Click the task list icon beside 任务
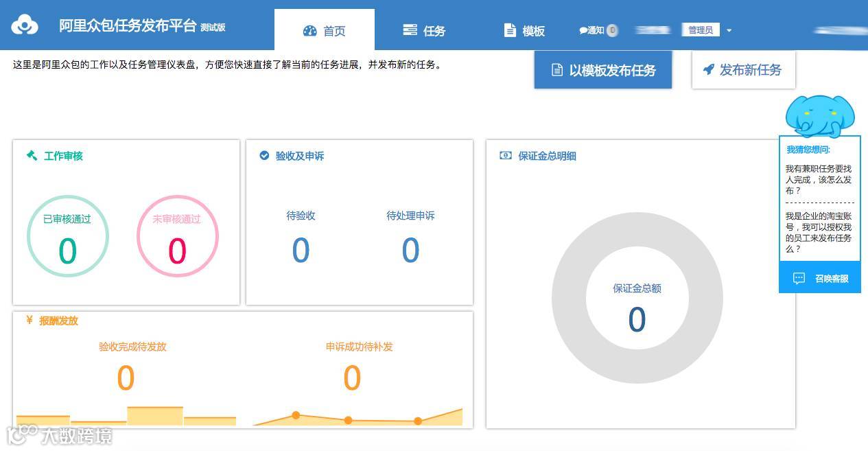868x451 pixels. point(410,30)
